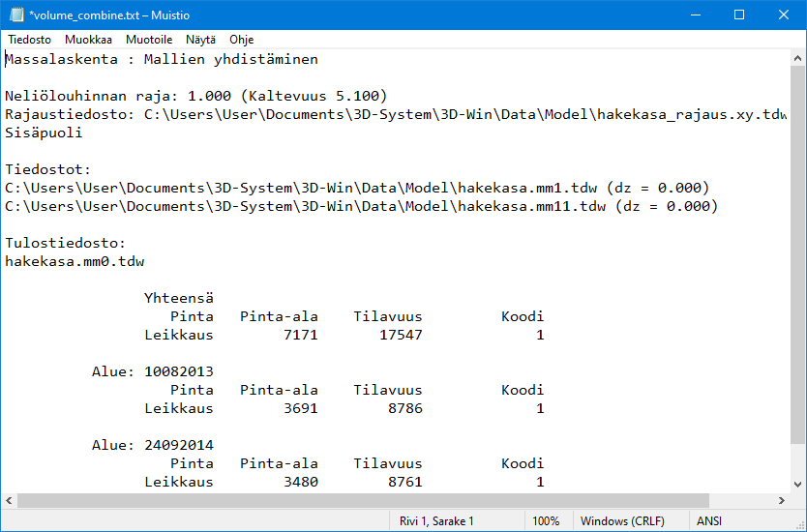
Task: Open the Näytä menu
Action: point(200,40)
